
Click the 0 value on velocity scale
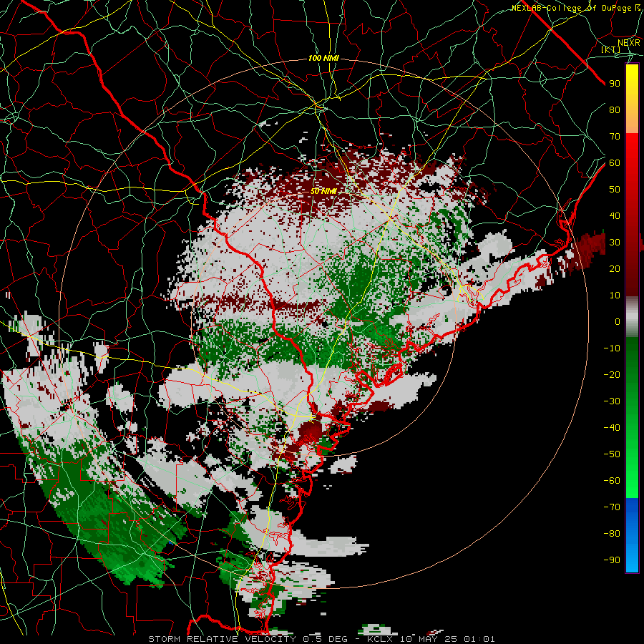(x=618, y=321)
